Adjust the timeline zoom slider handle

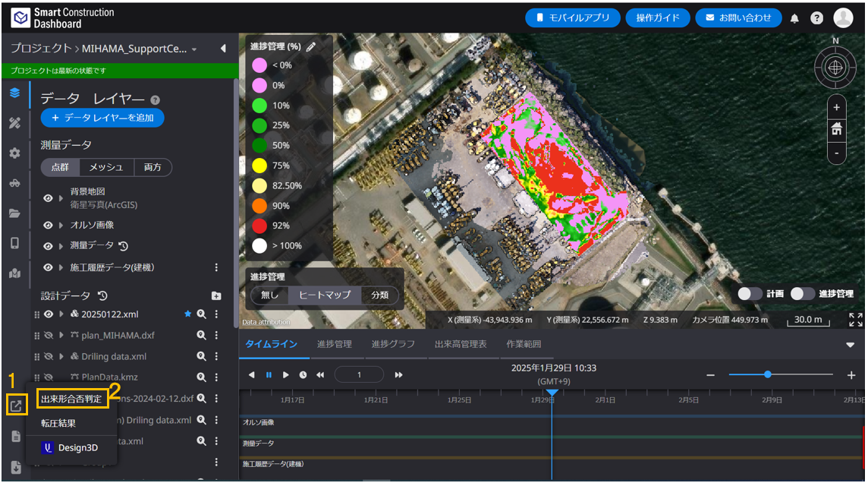[x=768, y=375]
